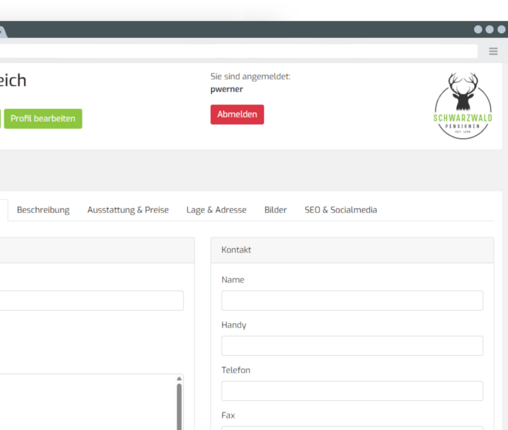Click the middle window control dot
The width and height of the screenshot is (508, 430).
[x=490, y=30]
